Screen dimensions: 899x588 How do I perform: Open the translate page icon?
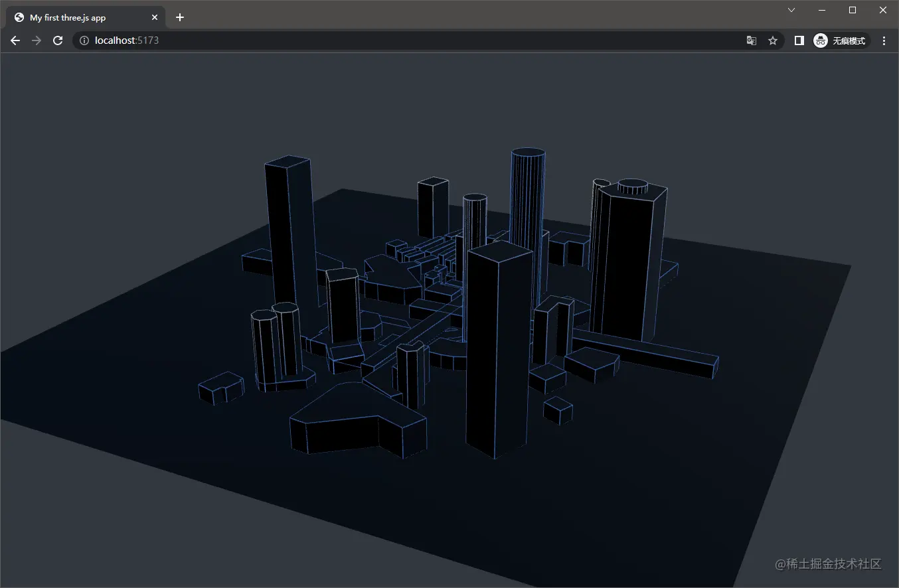[752, 40]
